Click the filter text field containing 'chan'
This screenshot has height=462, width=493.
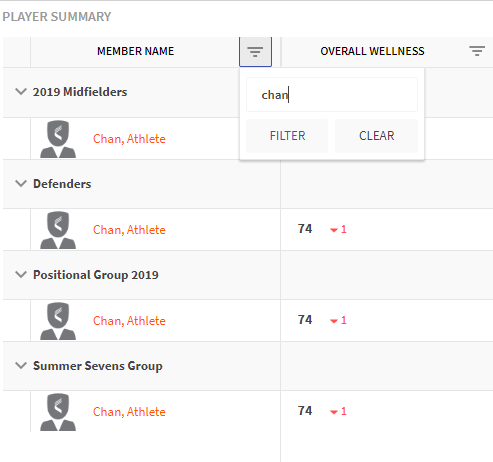pyautogui.click(x=332, y=95)
